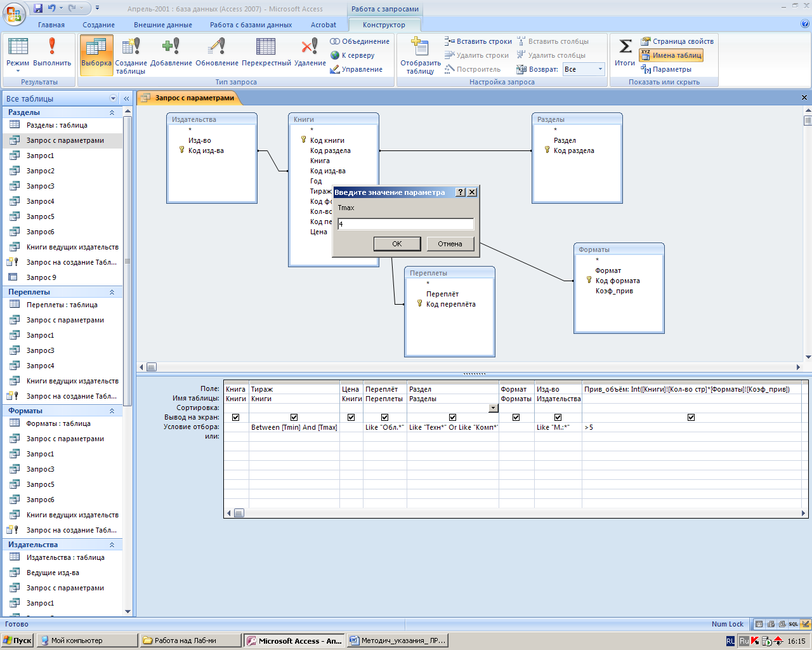Click Вставить строки in query setup

click(478, 41)
